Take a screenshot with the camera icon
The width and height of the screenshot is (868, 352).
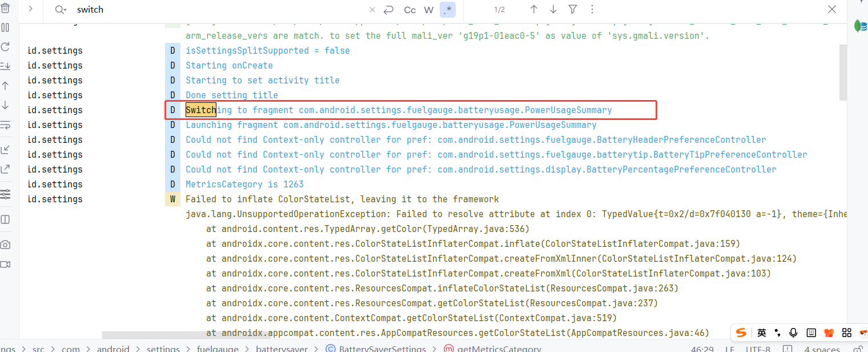tap(5, 245)
